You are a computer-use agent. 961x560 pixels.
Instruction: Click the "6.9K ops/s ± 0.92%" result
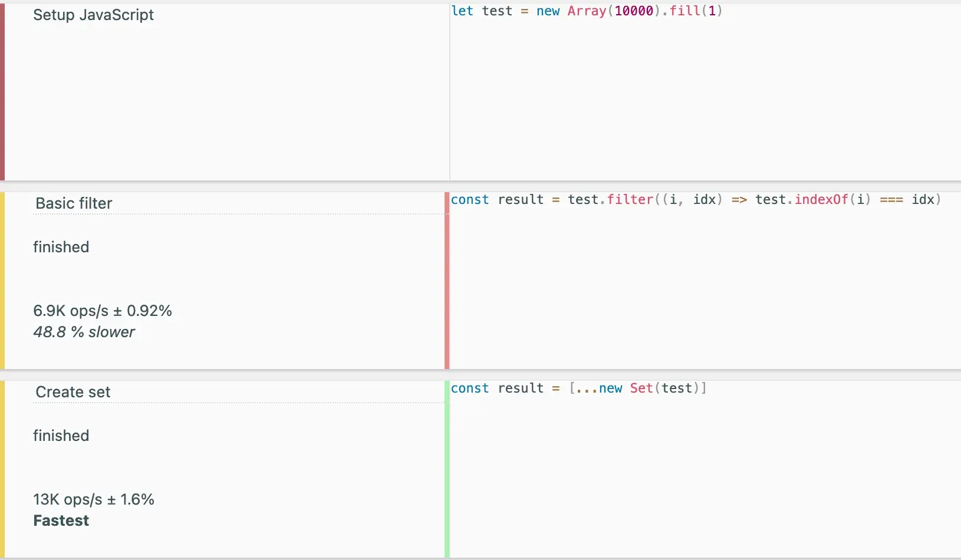103,311
